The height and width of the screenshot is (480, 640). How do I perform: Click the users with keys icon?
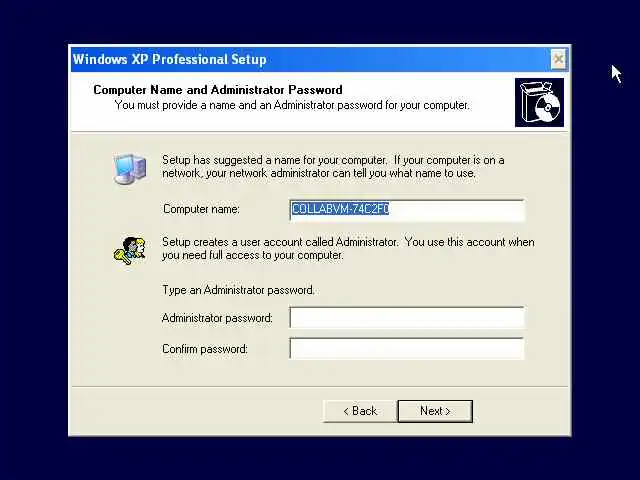(x=130, y=251)
